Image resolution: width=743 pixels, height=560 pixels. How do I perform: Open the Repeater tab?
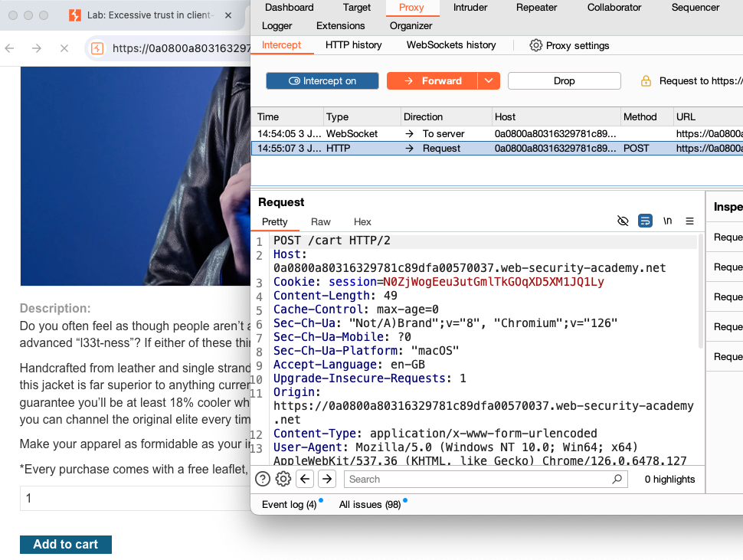[x=536, y=8]
